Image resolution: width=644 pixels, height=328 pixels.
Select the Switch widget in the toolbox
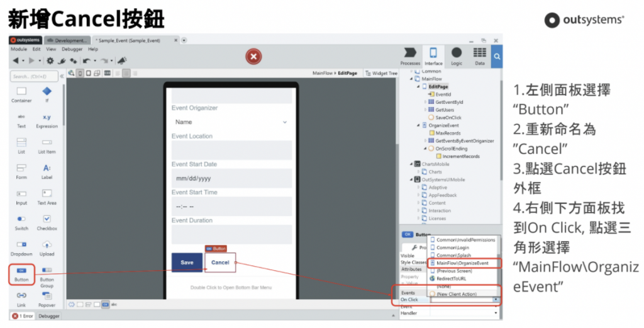coord(21,223)
